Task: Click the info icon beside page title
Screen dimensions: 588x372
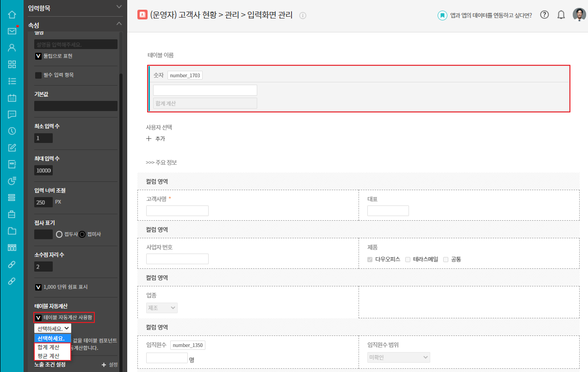Action: tap(303, 15)
